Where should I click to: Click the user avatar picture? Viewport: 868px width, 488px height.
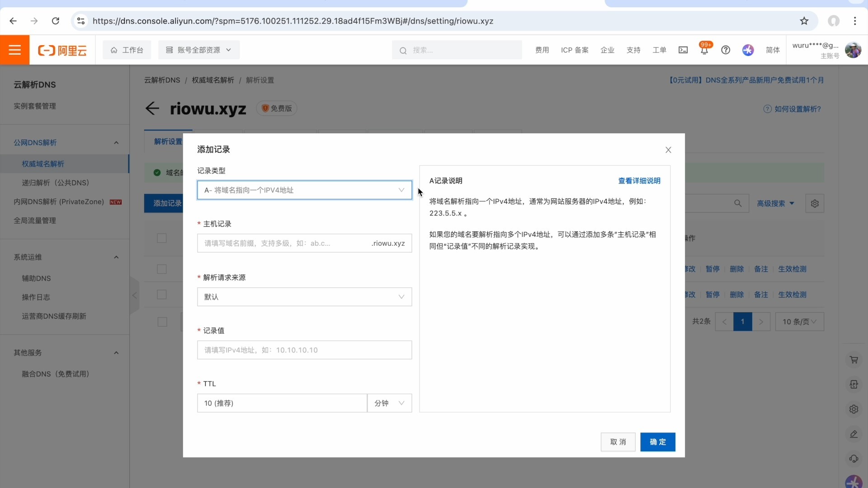pos(853,50)
